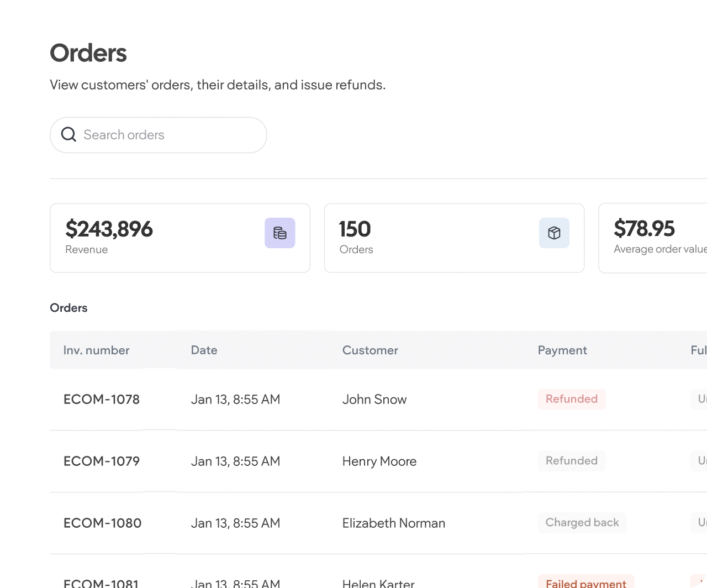Open invoice ECOM-1078
Image resolution: width=707 pixels, height=588 pixels.
(102, 399)
